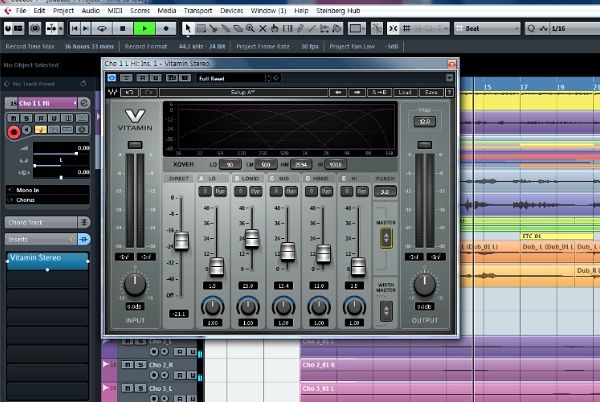The image size is (600, 402).
Task: Go to previous Vitamin preset arrow
Action: (x=338, y=92)
